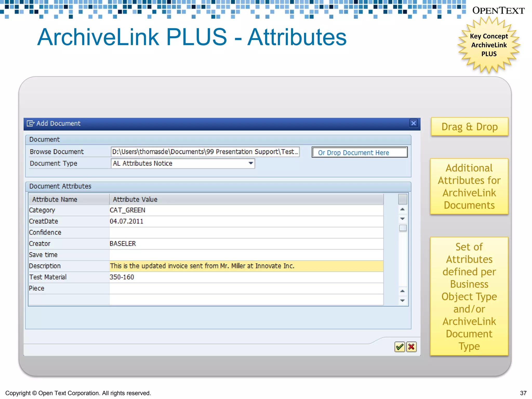
Task: Select the Test Material value 350-160
Action: (x=246, y=277)
